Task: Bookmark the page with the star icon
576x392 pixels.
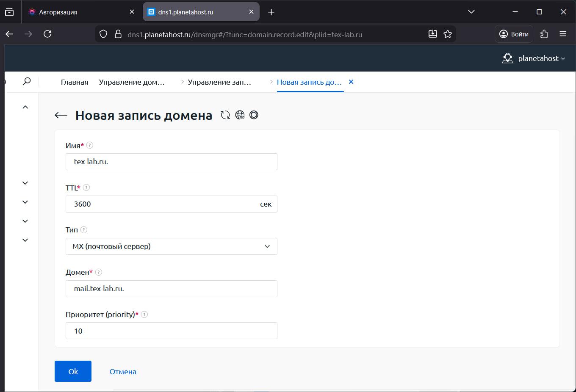Action: click(x=448, y=34)
